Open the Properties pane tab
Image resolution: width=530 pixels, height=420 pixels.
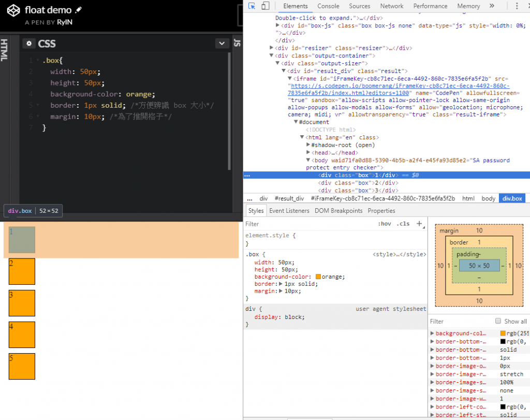pos(381,211)
